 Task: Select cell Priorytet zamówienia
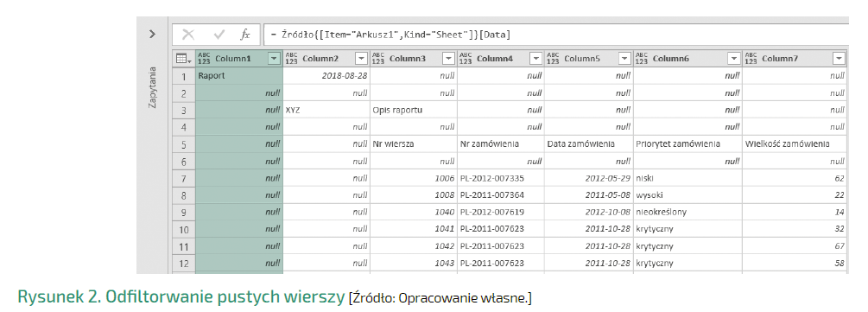point(687,144)
